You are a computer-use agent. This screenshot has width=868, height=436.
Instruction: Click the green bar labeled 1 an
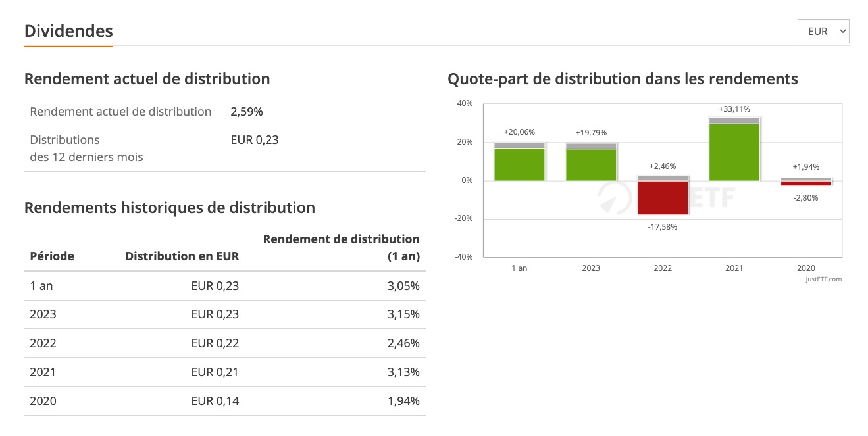pyautogui.click(x=519, y=164)
